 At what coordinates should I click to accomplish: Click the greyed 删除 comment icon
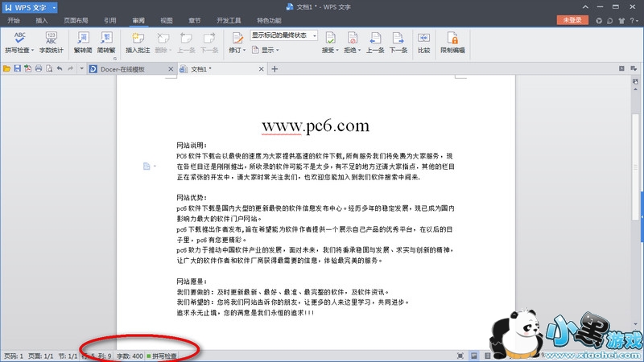point(163,38)
